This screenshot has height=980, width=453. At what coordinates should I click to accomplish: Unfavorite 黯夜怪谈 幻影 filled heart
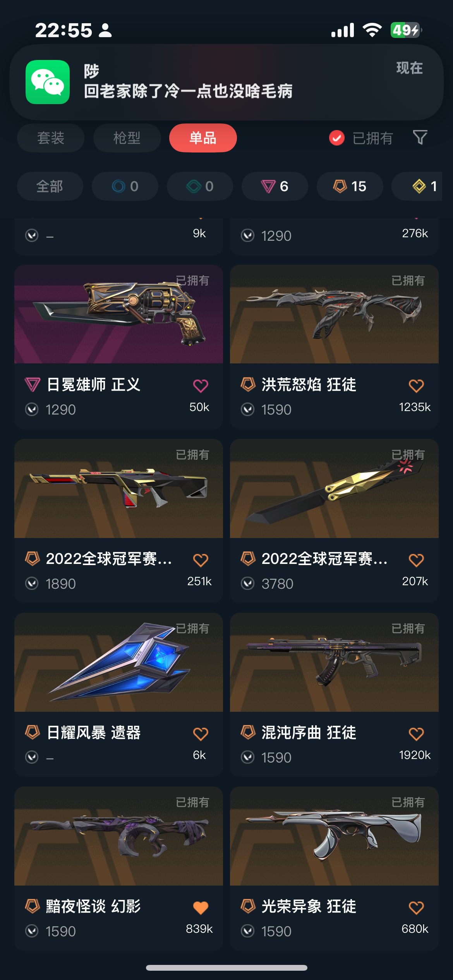[201, 907]
